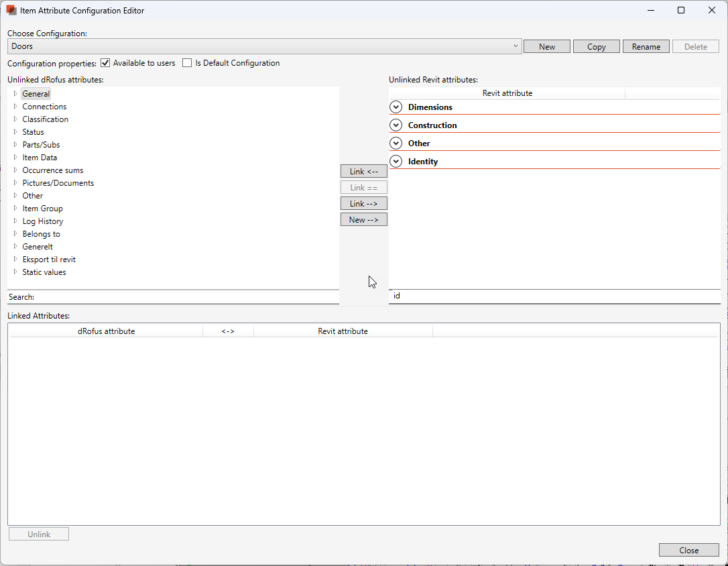This screenshot has height=566, width=728.
Task: Expand the Item Data tree node
Action: coord(15,158)
